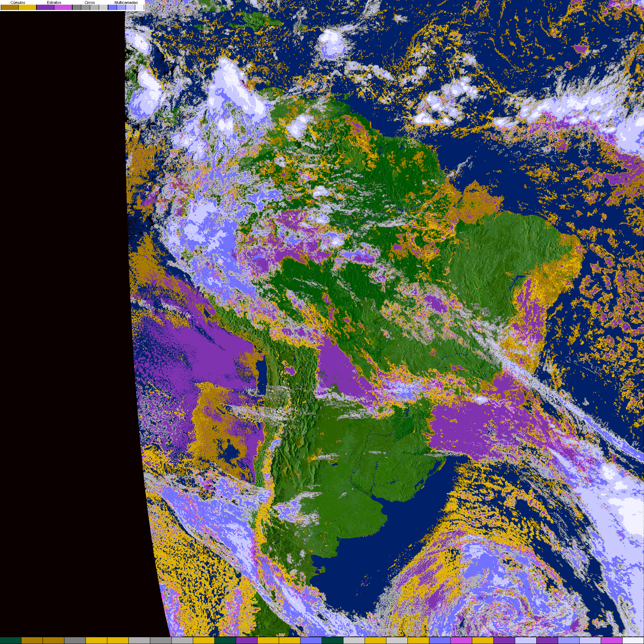Select the leftmost gray cell in bottom strip
This screenshot has height=644, width=644.
click(75, 640)
